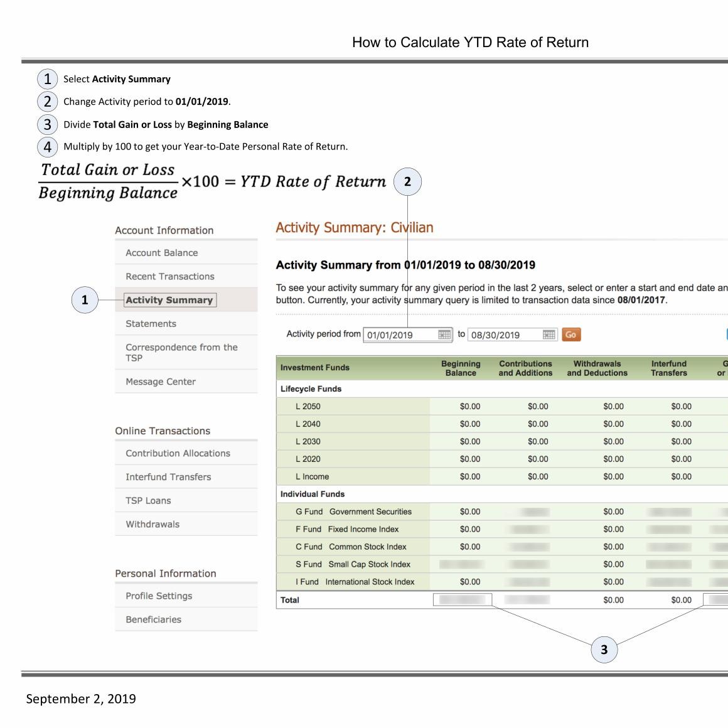Image resolution: width=728 pixels, height=728 pixels.
Task: Select the Total Beginning Balance cell
Action: click(x=462, y=600)
